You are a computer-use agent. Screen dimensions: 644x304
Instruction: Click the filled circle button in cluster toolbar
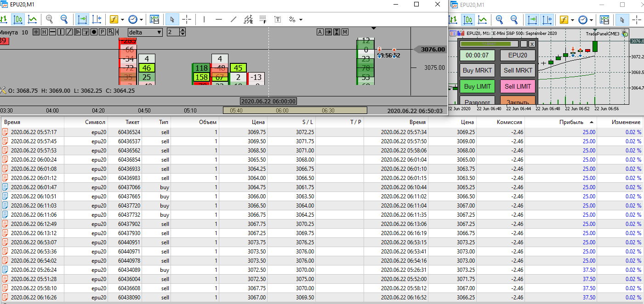coord(94,32)
